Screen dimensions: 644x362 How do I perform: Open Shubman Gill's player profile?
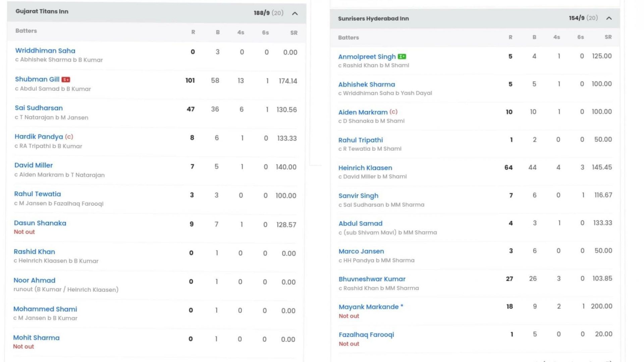click(x=37, y=79)
